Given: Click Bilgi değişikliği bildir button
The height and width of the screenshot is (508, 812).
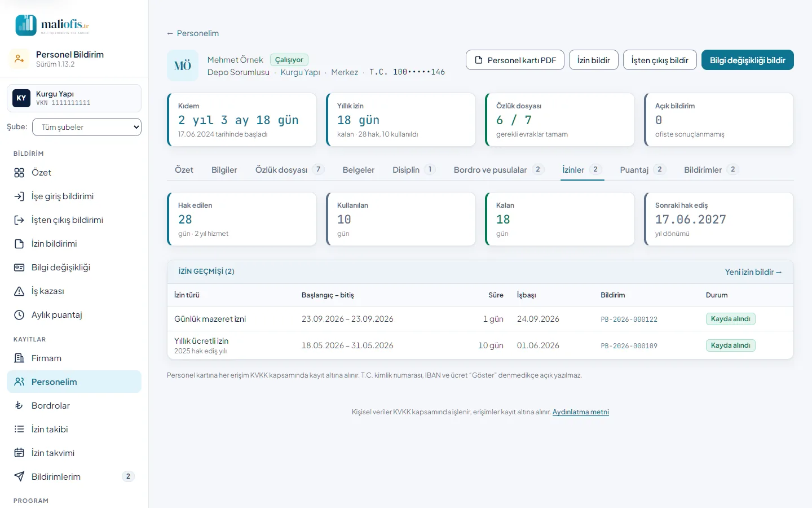Looking at the screenshot, I should tap(748, 60).
